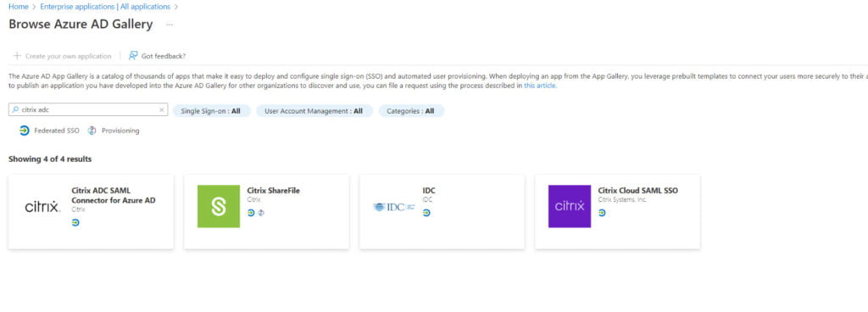Image resolution: width=868 pixels, height=312 pixels.
Task: Open the Citrix ADC SAML Connector logo tile
Action: click(x=42, y=207)
